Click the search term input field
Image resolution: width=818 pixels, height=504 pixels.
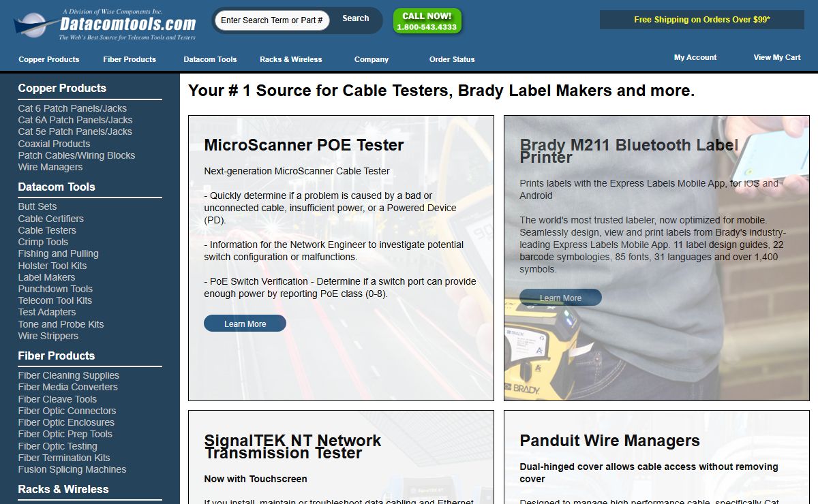(272, 20)
